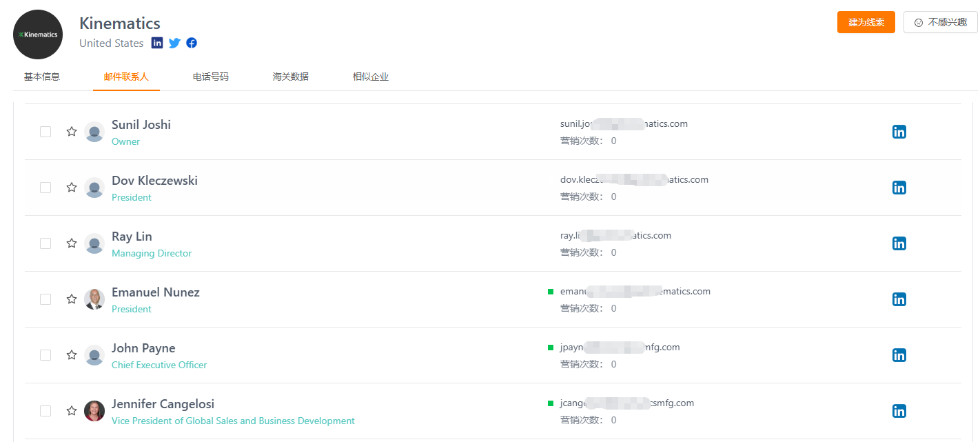
Task: Tick the checkbox for John Payne
Action: [x=45, y=355]
